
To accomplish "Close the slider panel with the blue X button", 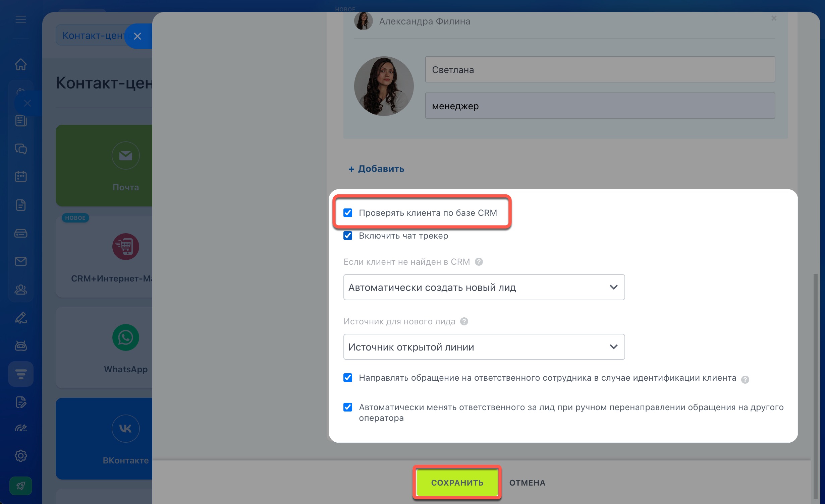I will (137, 36).
